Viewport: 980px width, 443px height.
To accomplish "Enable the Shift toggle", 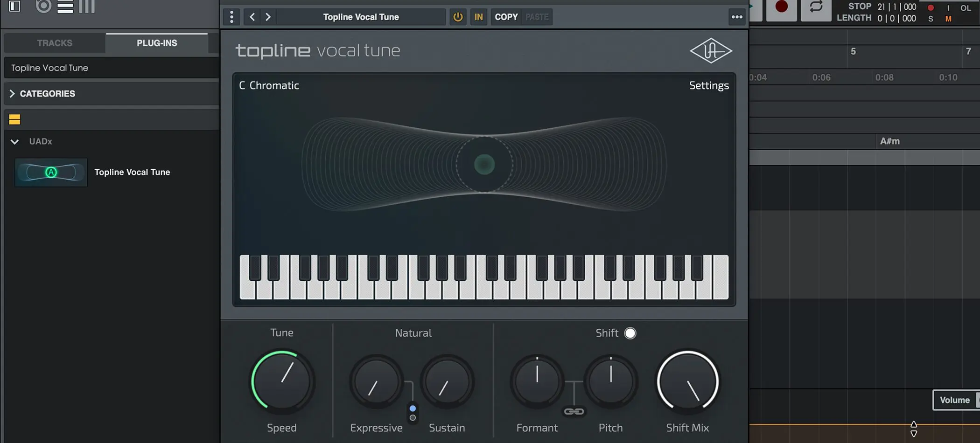I will 630,333.
